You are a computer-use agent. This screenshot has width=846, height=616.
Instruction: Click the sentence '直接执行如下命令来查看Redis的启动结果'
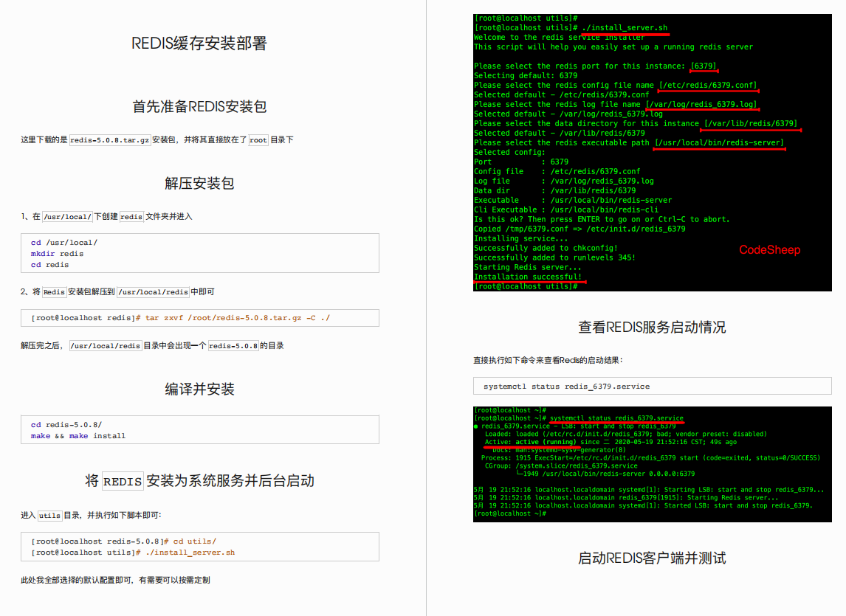point(548,360)
